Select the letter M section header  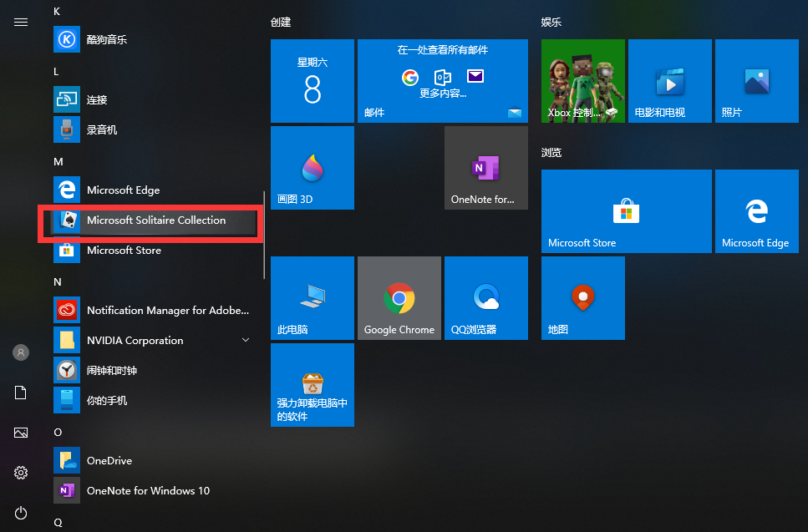[x=57, y=161]
